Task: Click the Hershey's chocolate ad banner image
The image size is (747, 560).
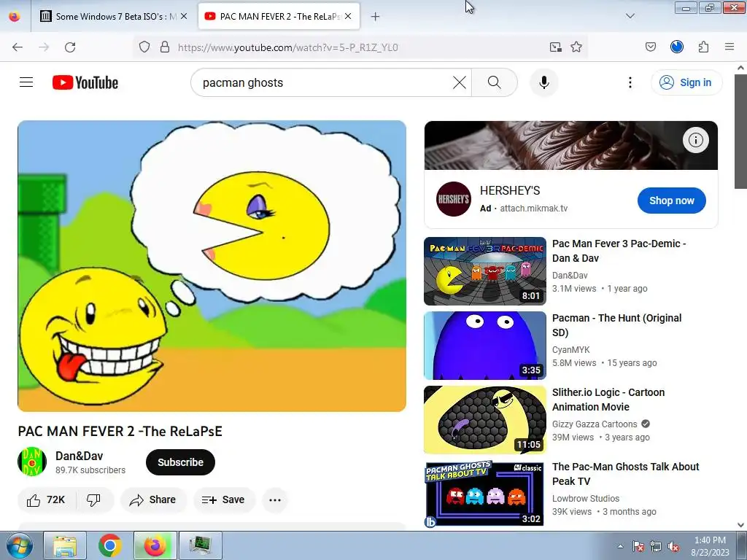Action: coord(570,145)
